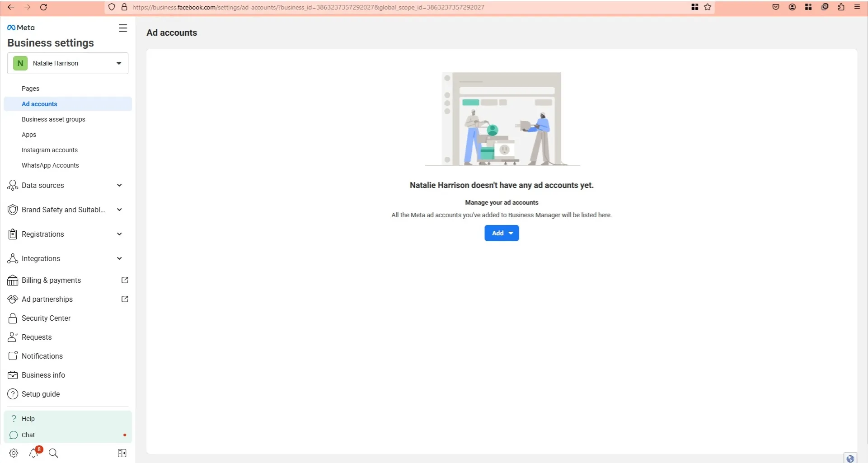Select WhatsApp Accounts in the sidebar
The image size is (868, 463).
pyautogui.click(x=50, y=165)
